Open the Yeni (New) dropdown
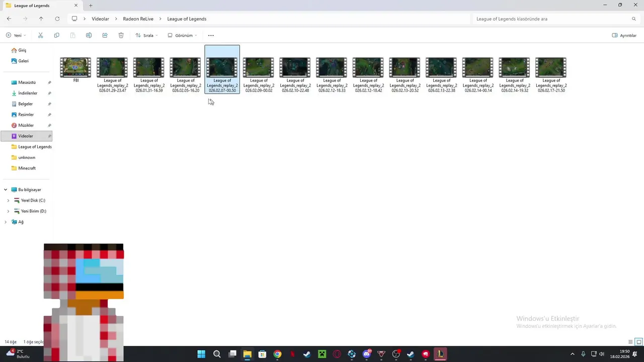Image resolution: width=644 pixels, height=362 pixels. click(x=16, y=35)
